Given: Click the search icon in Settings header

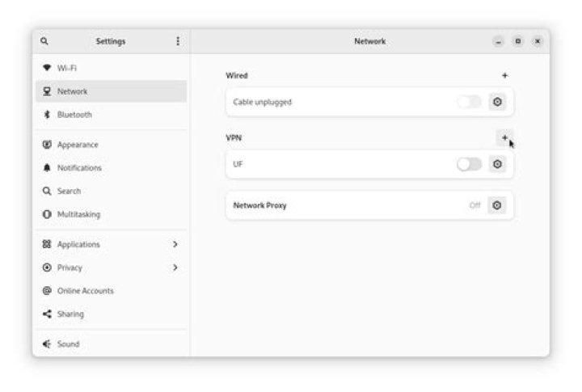Looking at the screenshot, I should [x=44, y=41].
